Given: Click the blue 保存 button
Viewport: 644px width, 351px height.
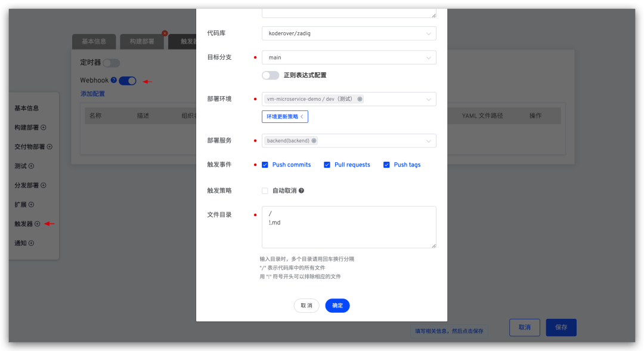Looking at the screenshot, I should 561,328.
